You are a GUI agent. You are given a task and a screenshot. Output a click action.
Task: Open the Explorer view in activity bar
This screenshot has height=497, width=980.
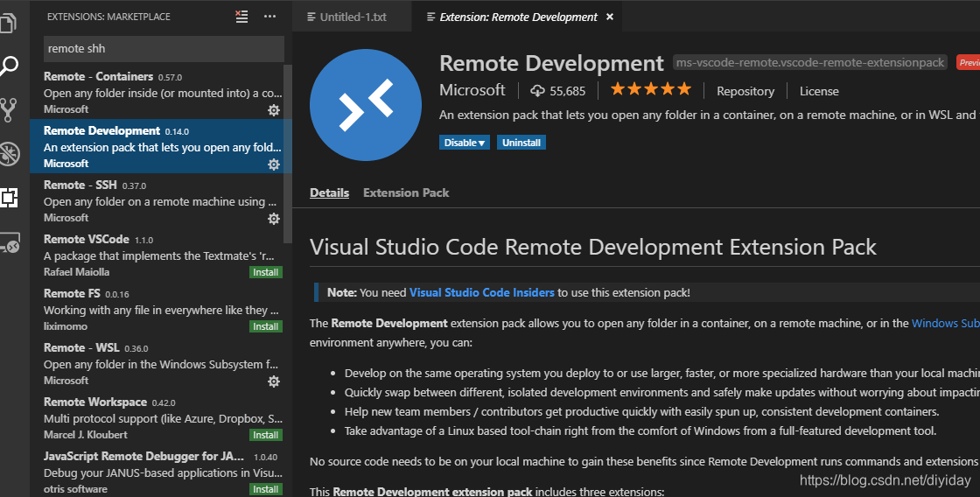(x=9, y=23)
